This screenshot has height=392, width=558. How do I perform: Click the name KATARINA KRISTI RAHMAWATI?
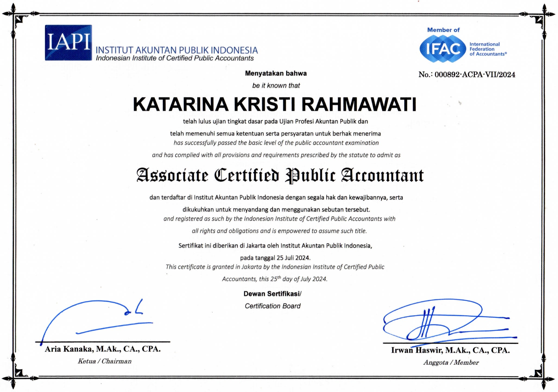point(275,104)
